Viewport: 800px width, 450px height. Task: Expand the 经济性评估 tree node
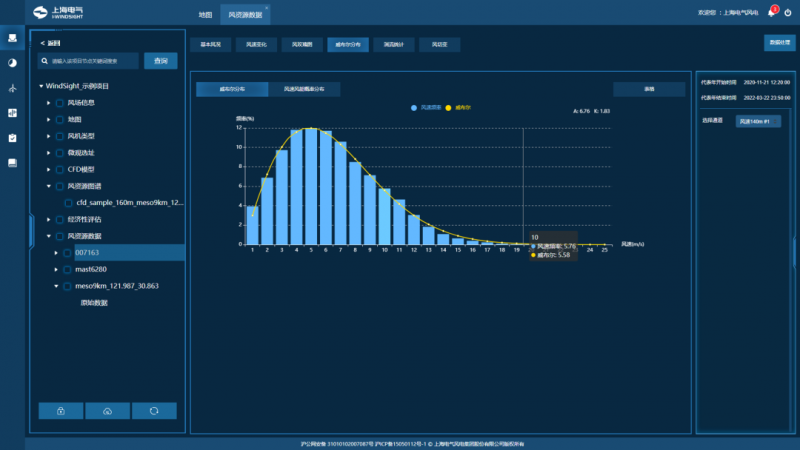(x=48, y=219)
